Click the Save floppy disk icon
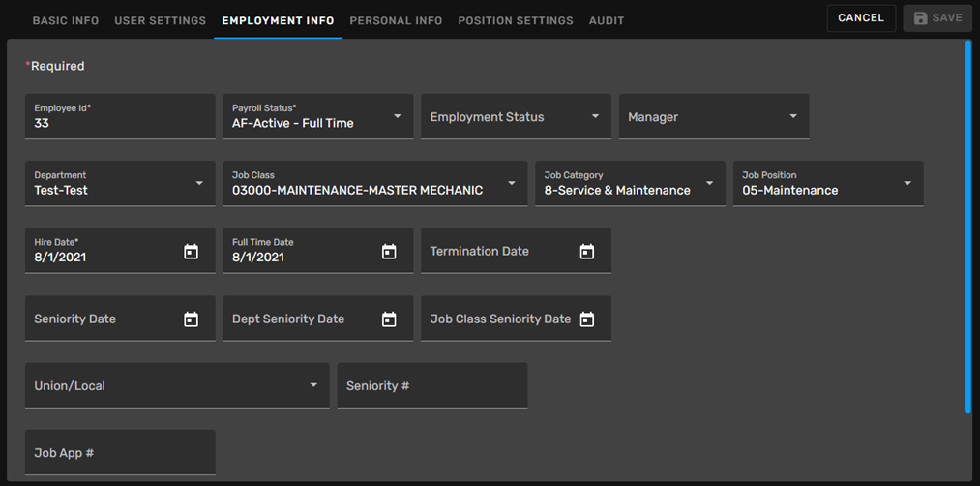The height and width of the screenshot is (486, 980). [920, 18]
